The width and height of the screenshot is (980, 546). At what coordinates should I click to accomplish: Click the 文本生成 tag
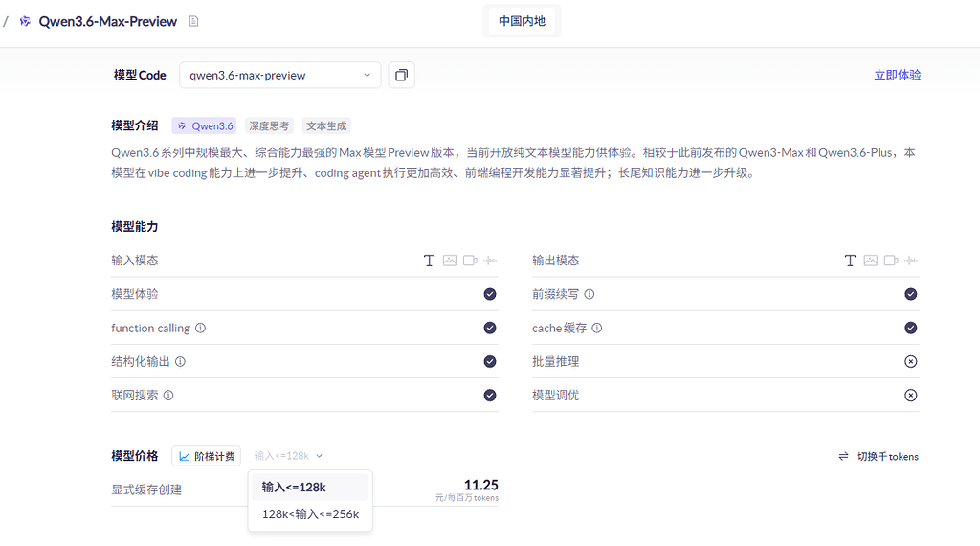coord(326,125)
